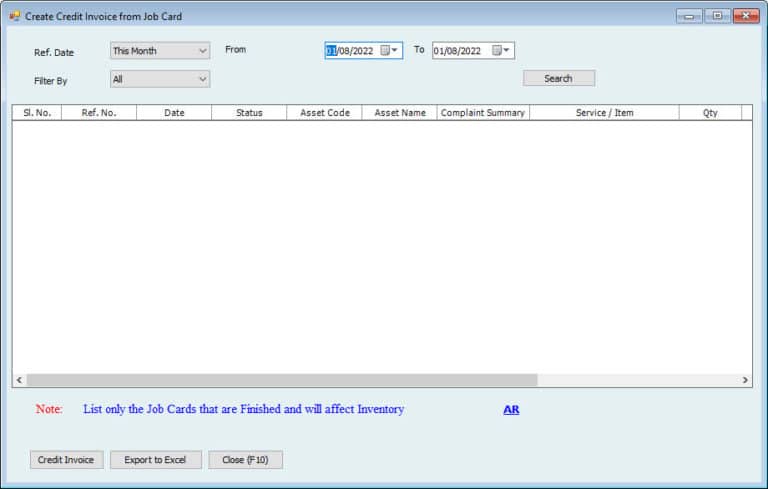Sort by Qty column header

[710, 113]
